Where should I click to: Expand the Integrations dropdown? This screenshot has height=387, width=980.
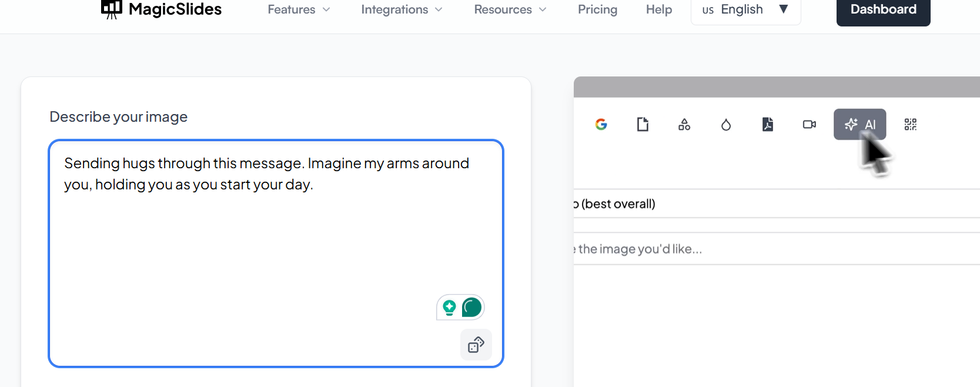pos(402,9)
